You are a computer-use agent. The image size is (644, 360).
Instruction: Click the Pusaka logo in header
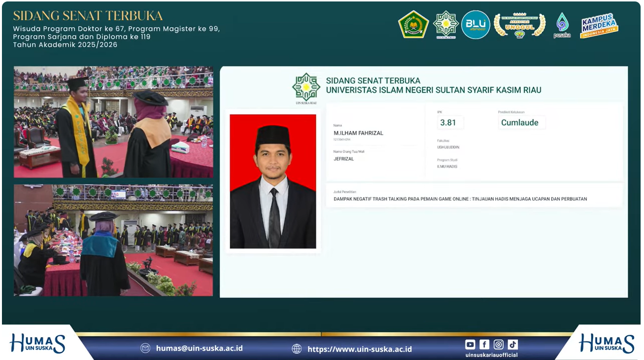point(562,25)
